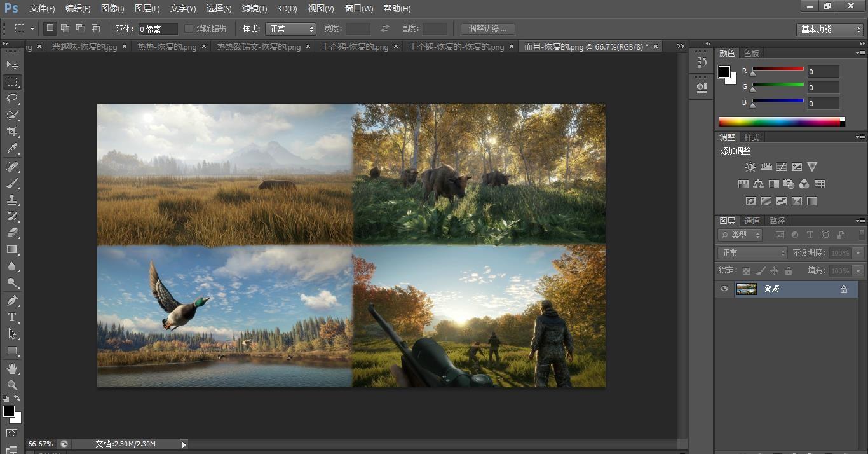This screenshot has height=454, width=868.
Task: Open the layer blend mode 正常 dropdown
Action: coord(753,252)
